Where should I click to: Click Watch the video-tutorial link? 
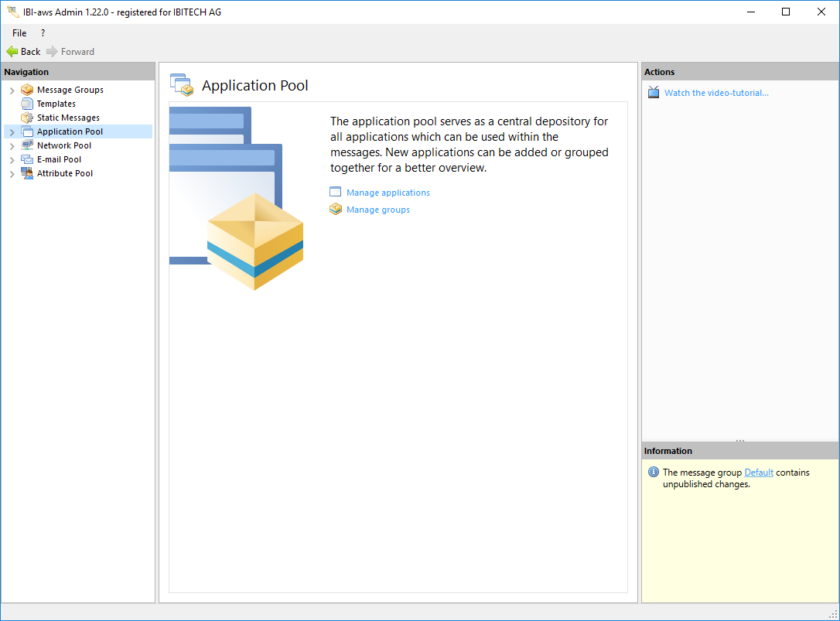[716, 93]
